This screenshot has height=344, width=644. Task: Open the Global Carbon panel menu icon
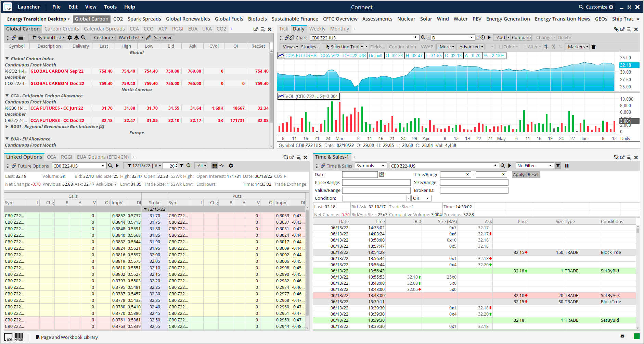point(262,29)
